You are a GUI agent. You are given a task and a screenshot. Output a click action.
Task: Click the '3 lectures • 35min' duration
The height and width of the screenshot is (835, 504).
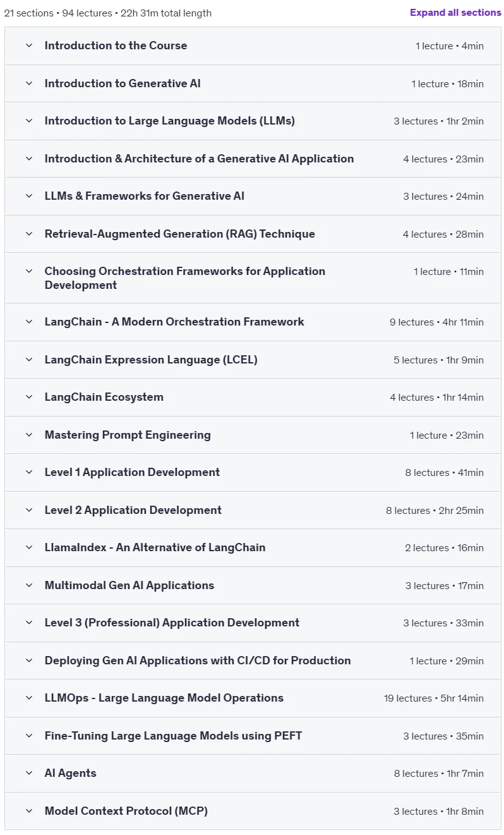(443, 736)
